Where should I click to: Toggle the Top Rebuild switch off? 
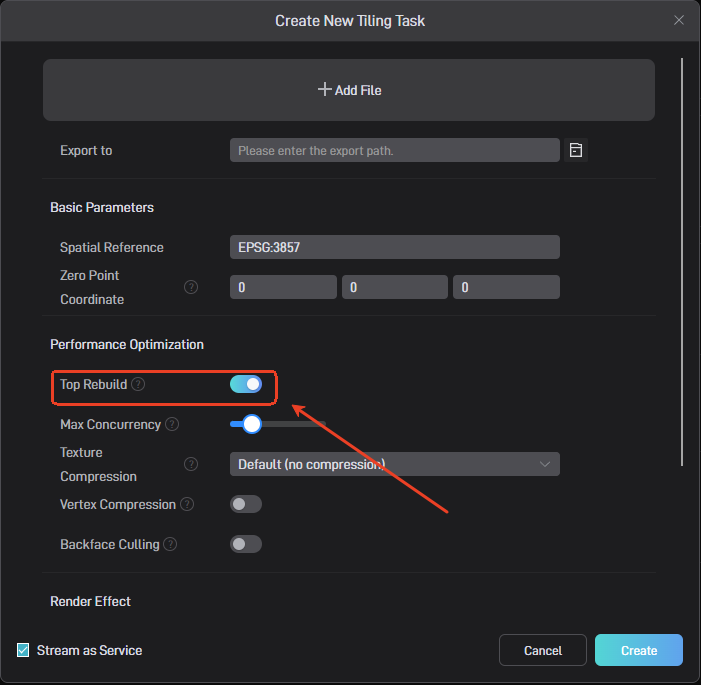(x=246, y=384)
